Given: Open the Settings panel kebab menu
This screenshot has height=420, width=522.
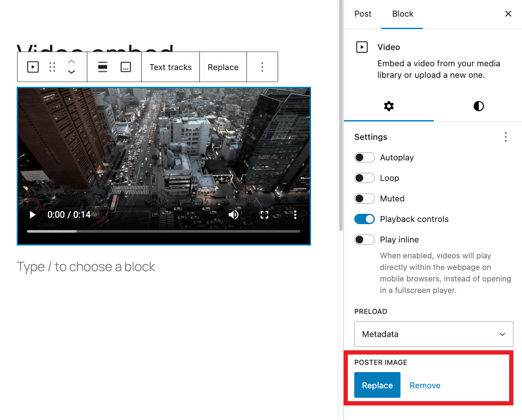Looking at the screenshot, I should pyautogui.click(x=505, y=137).
